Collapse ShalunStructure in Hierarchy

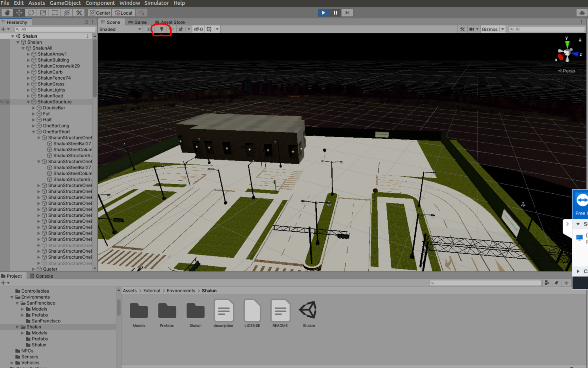(28, 102)
